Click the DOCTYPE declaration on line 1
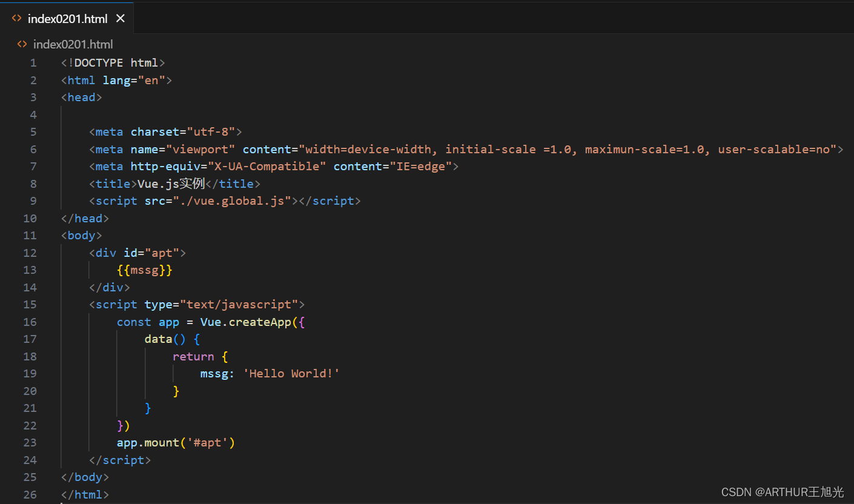Image resolution: width=854 pixels, height=504 pixels. (x=113, y=62)
